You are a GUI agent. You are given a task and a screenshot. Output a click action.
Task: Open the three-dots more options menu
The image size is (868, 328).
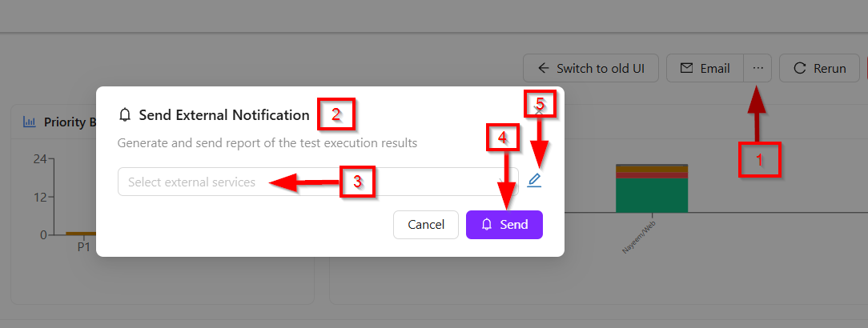757,68
